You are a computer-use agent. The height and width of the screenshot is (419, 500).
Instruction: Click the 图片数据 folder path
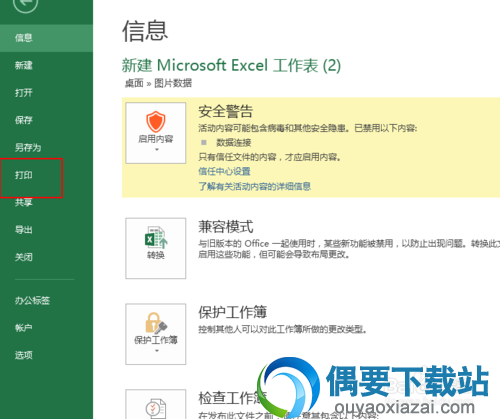click(173, 83)
